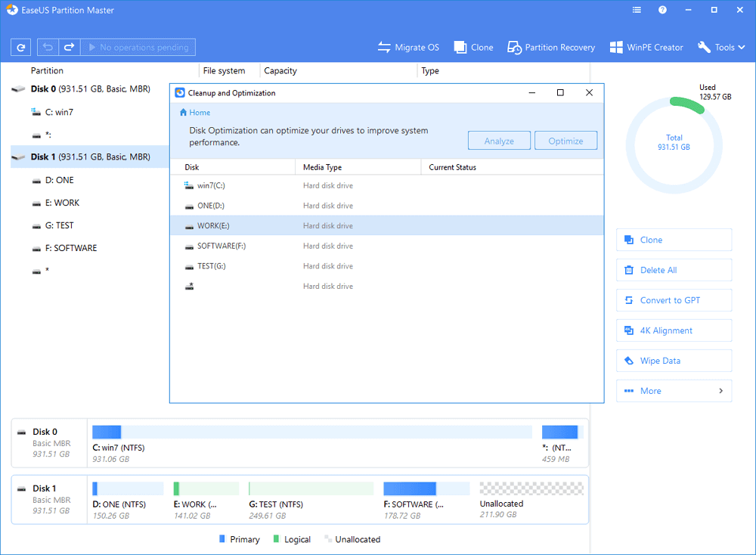756x555 pixels.
Task: Click the Disk column header in dialog
Action: [192, 167]
